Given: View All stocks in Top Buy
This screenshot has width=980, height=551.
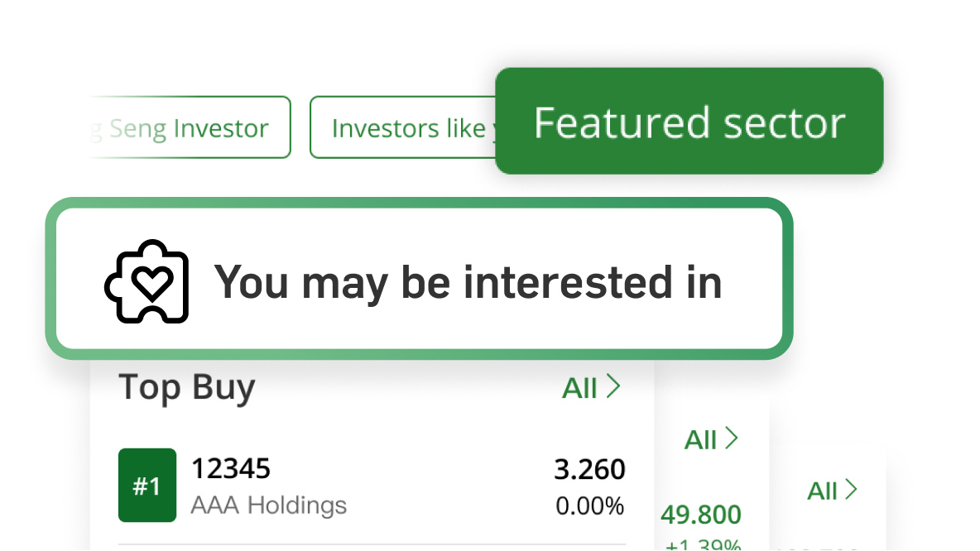Looking at the screenshot, I should pyautogui.click(x=580, y=387).
